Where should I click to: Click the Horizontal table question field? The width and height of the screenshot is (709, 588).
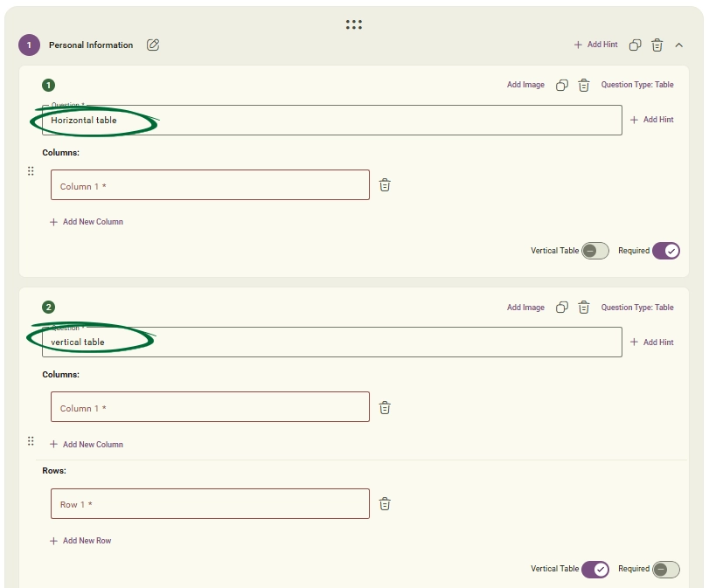click(x=332, y=121)
